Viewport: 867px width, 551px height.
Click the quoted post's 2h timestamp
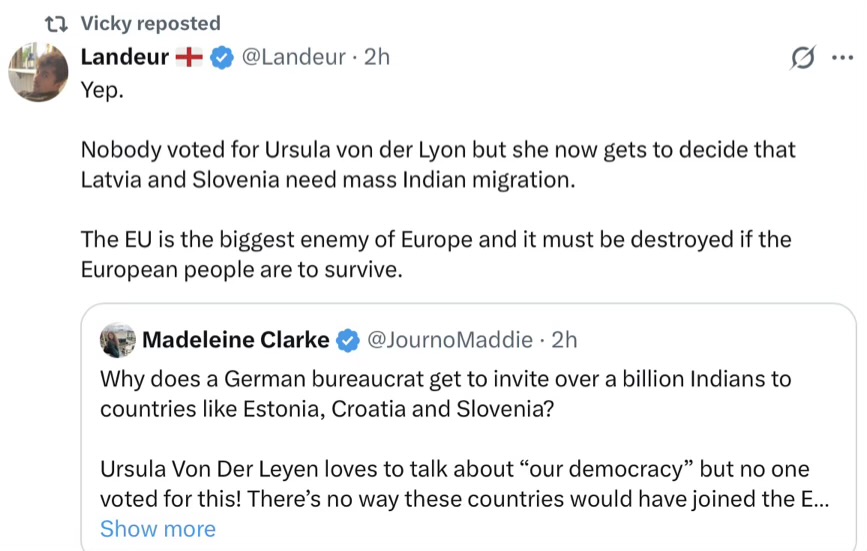(x=565, y=340)
